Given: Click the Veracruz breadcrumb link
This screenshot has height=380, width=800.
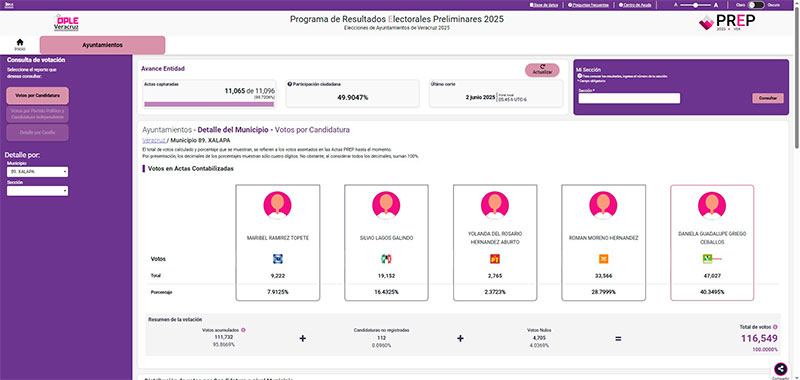Looking at the screenshot, I should [154, 140].
